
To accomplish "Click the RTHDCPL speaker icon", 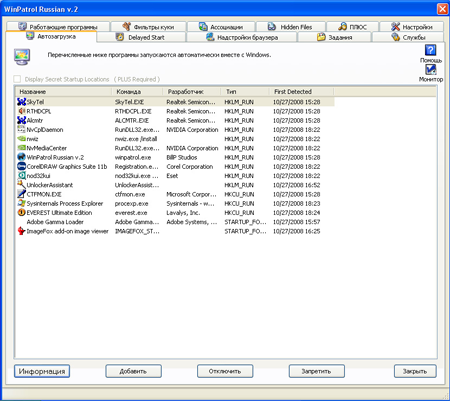I will pos(21,111).
